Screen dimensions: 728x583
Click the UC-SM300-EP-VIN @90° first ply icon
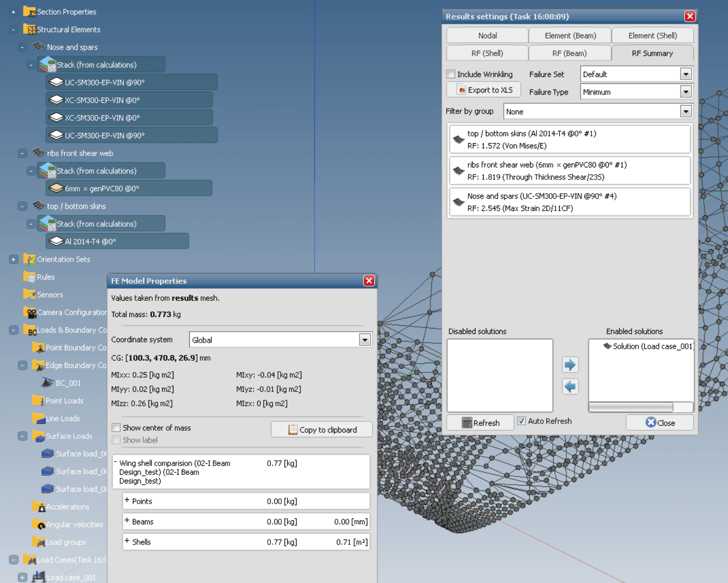pyautogui.click(x=56, y=82)
